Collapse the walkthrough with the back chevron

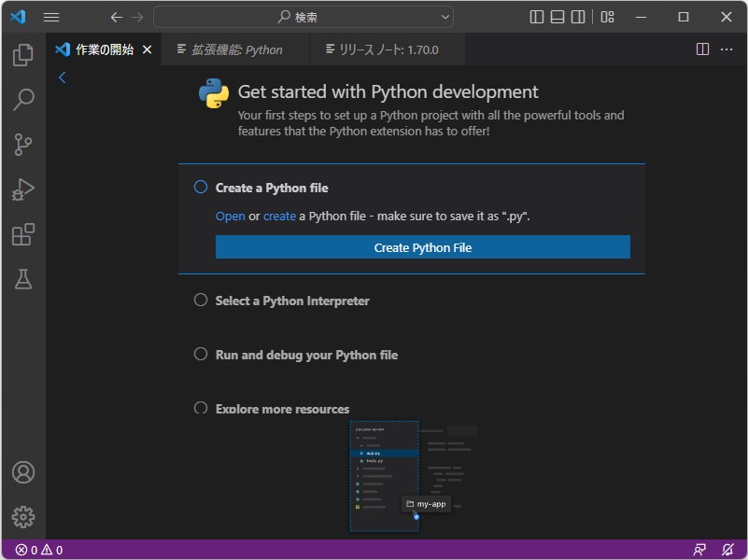coord(62,77)
